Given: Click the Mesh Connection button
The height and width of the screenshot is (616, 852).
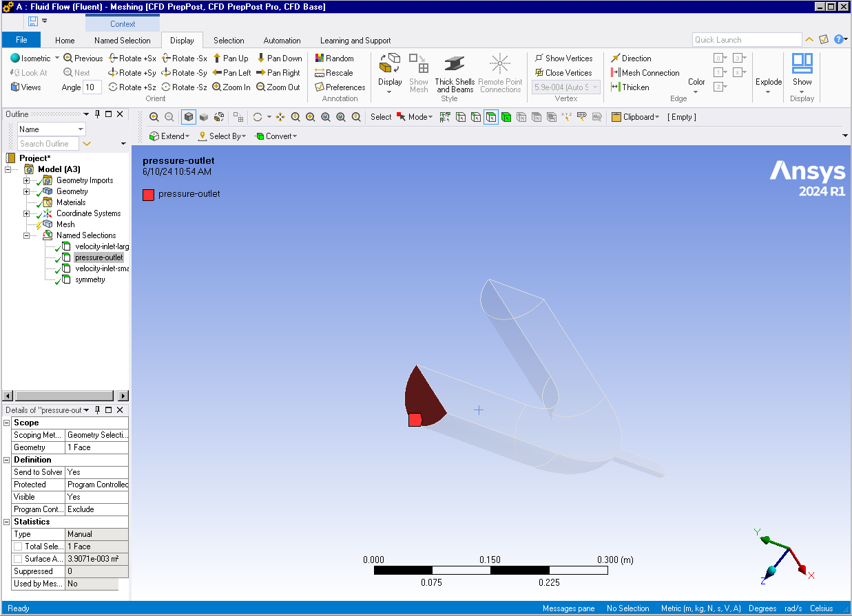Looking at the screenshot, I should [x=645, y=73].
